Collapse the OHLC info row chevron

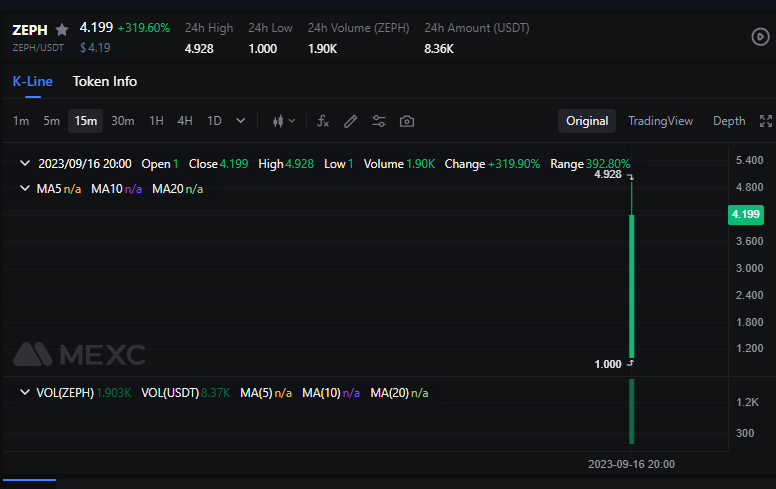click(25, 163)
